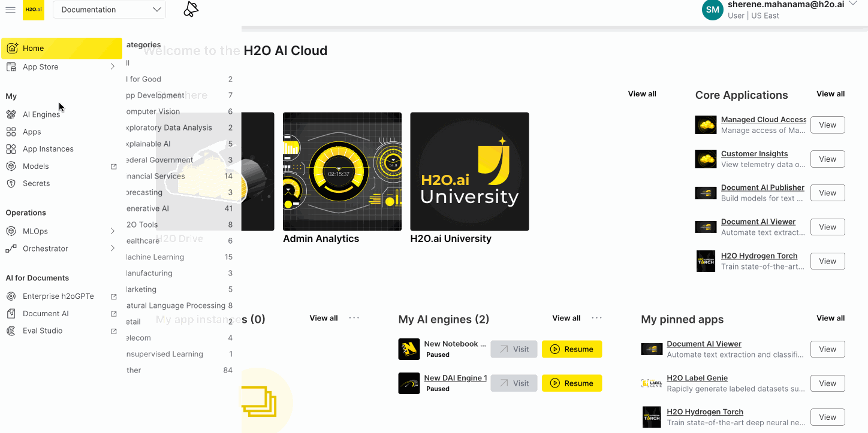
Task: Click the Managed Cloud Access app icon
Action: [x=706, y=125]
